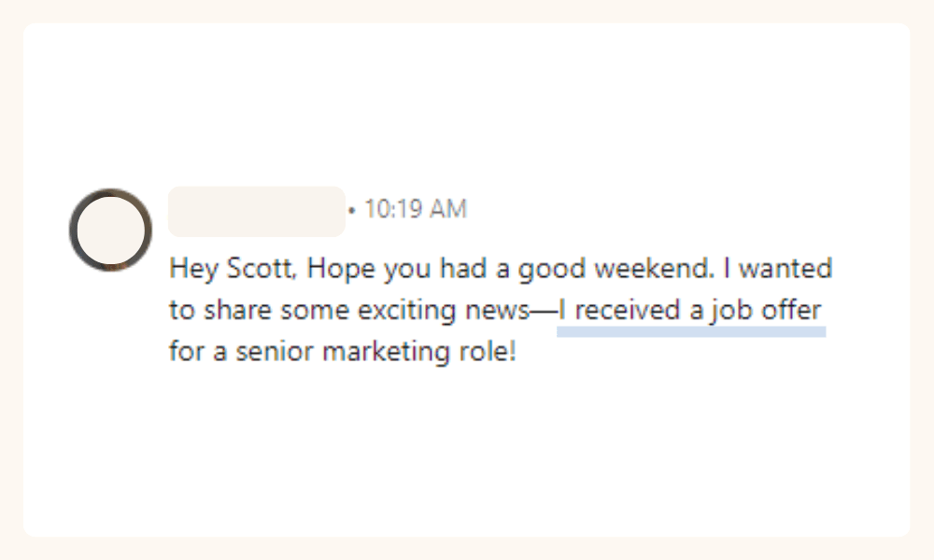Click the word "received" in the underlined text
Image resolution: width=934 pixels, height=560 pixels.
pyautogui.click(x=627, y=312)
